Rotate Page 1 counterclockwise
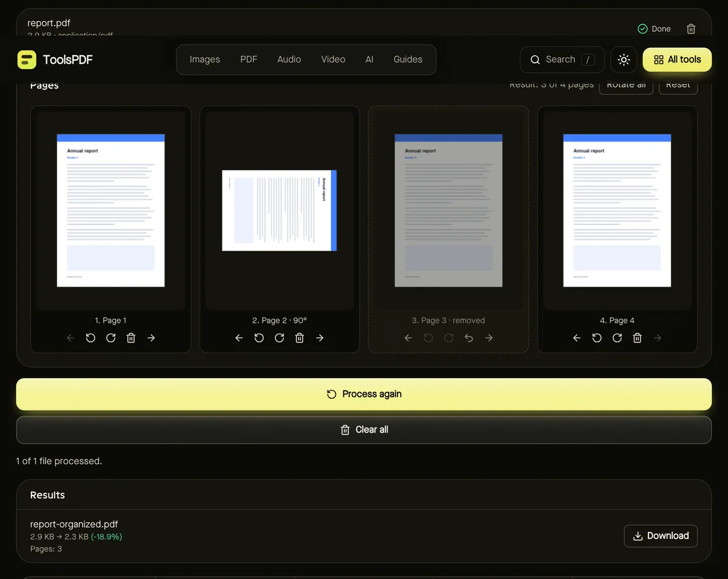Image resolution: width=728 pixels, height=579 pixels. click(90, 338)
